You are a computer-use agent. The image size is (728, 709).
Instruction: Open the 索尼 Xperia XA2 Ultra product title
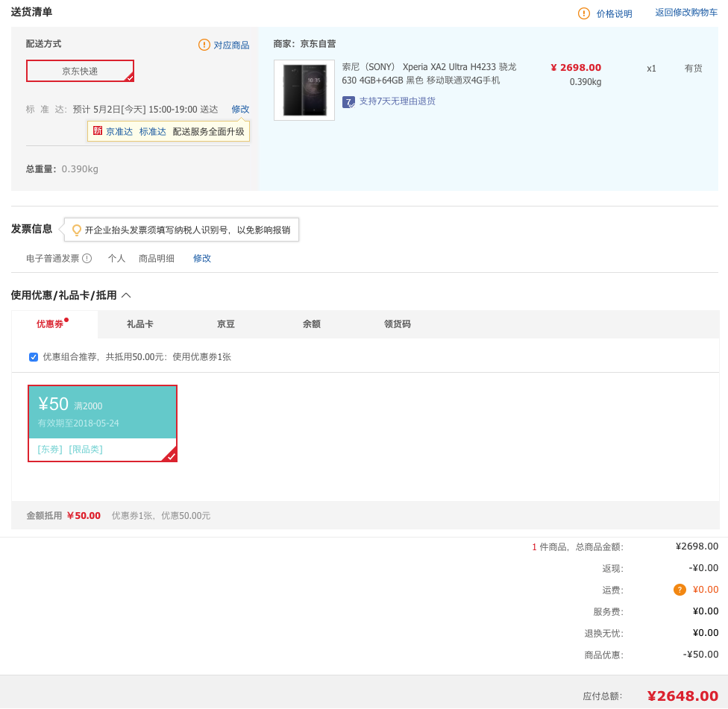(429, 73)
